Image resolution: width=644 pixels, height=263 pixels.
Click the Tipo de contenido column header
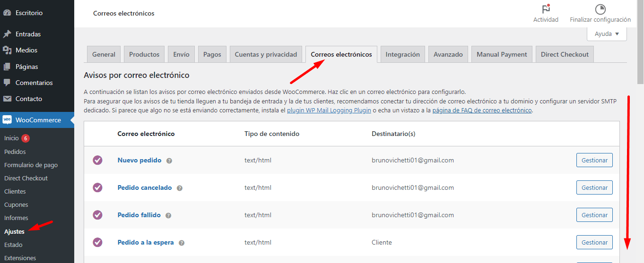(272, 134)
